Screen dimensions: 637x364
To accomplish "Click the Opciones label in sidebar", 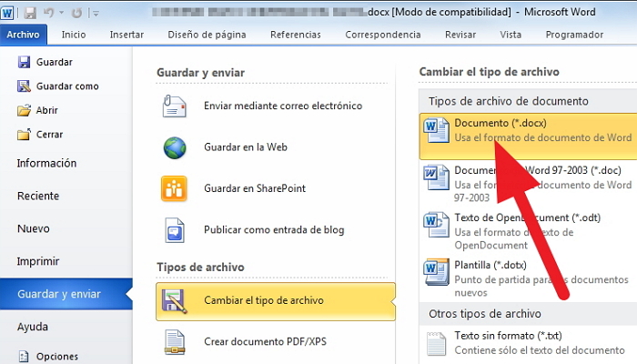I will coord(57,357).
